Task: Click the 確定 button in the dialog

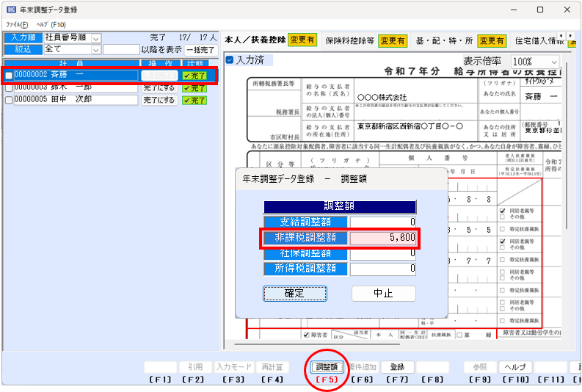Action: tap(294, 293)
